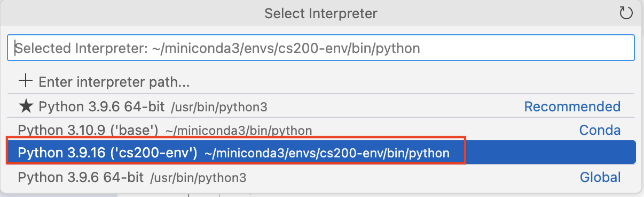Click the Global label on last row
The image size is (644, 197).
(600, 177)
